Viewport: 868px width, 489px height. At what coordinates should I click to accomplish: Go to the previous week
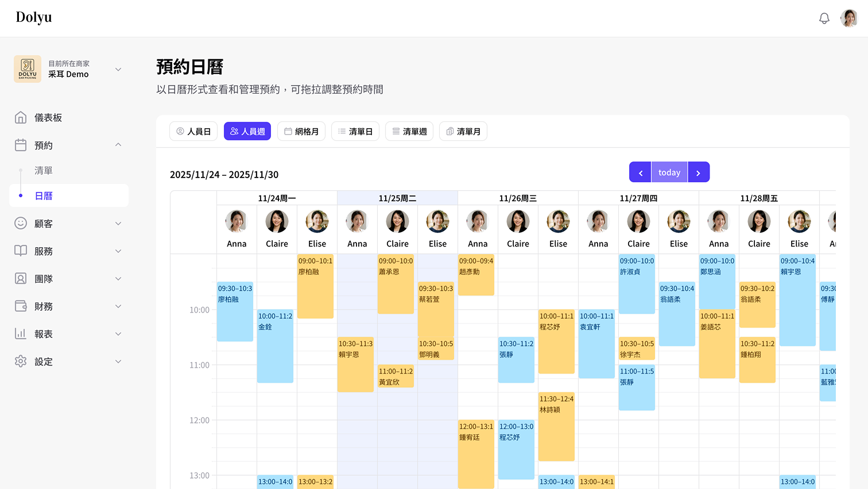click(640, 172)
